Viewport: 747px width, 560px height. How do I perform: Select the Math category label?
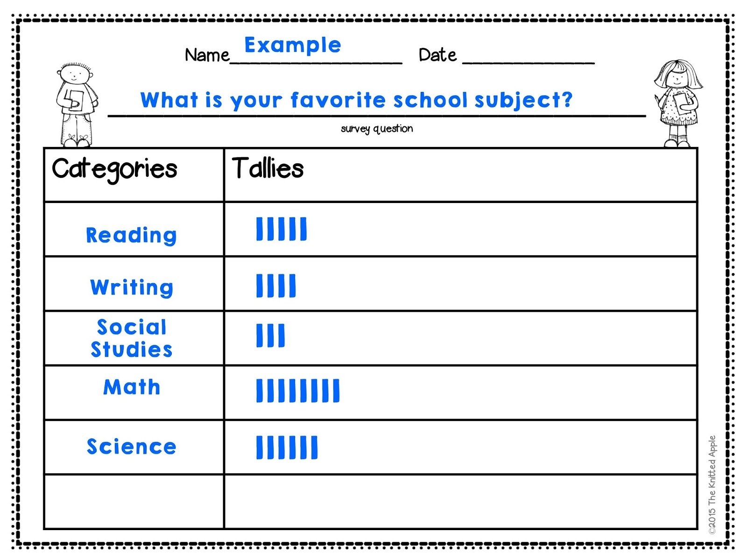[x=132, y=387]
